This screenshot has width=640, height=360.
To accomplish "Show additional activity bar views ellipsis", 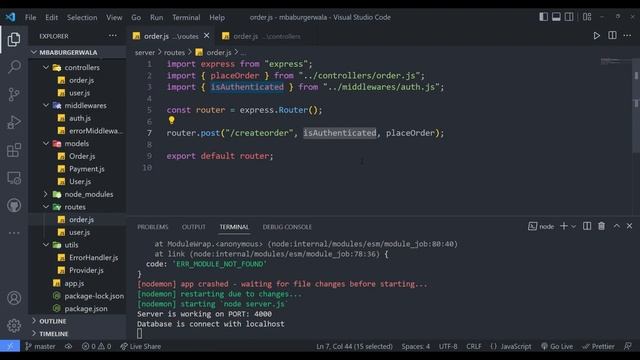I will click(14, 233).
